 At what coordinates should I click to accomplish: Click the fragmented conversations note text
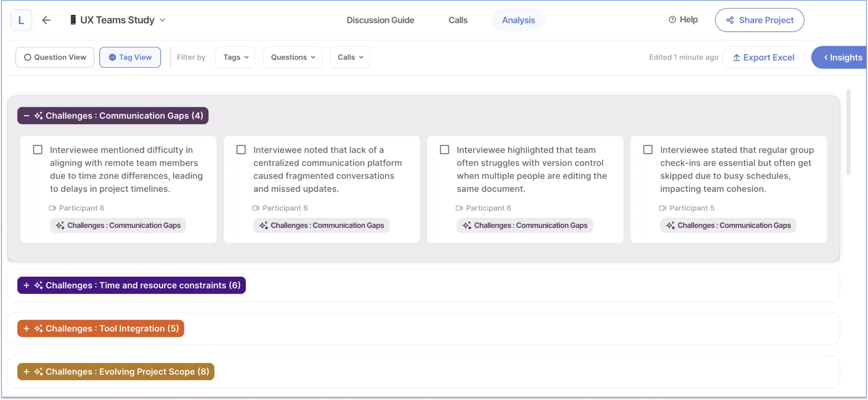[x=328, y=169]
